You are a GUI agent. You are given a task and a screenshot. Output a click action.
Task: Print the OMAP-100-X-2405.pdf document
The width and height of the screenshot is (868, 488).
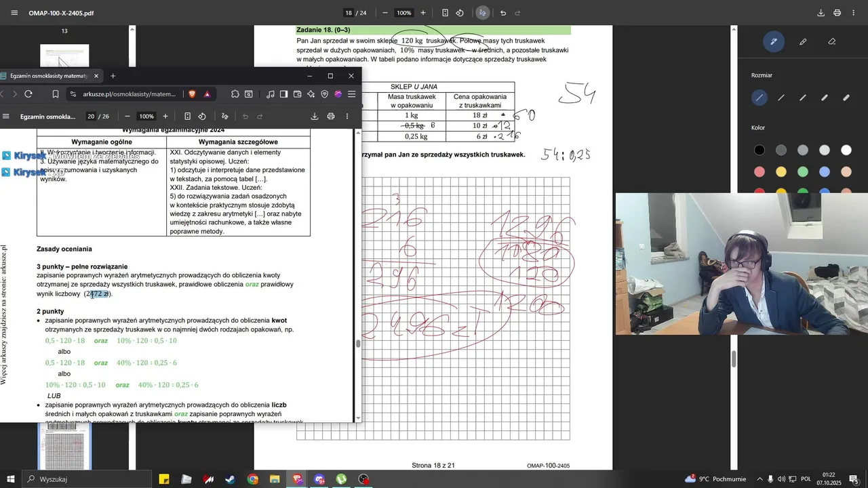[x=837, y=13]
